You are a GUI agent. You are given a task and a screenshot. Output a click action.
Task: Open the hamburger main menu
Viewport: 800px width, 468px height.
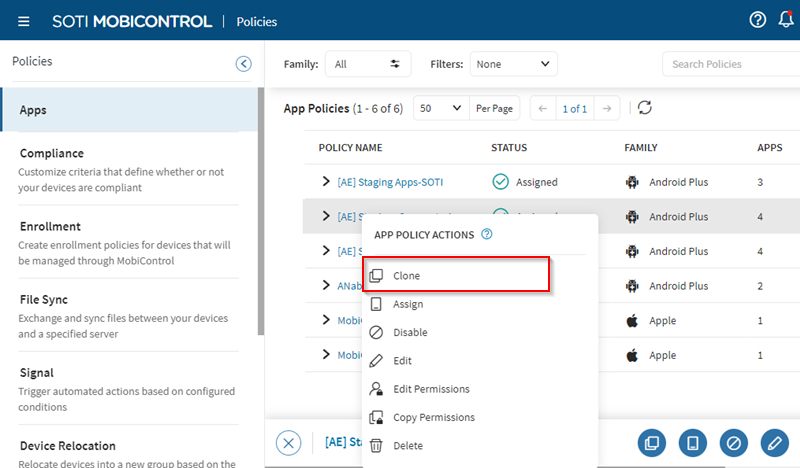tap(24, 21)
